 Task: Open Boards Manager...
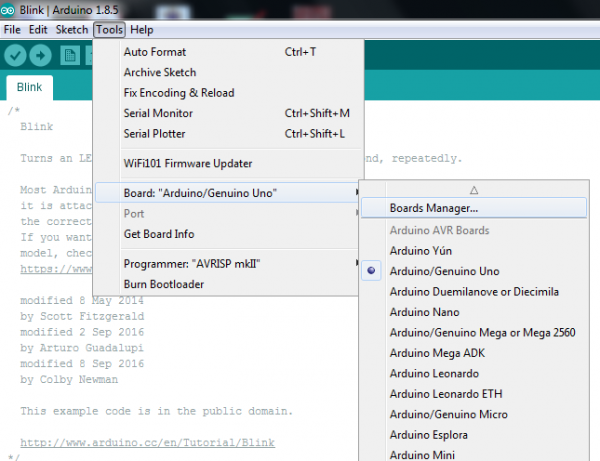pos(474,208)
